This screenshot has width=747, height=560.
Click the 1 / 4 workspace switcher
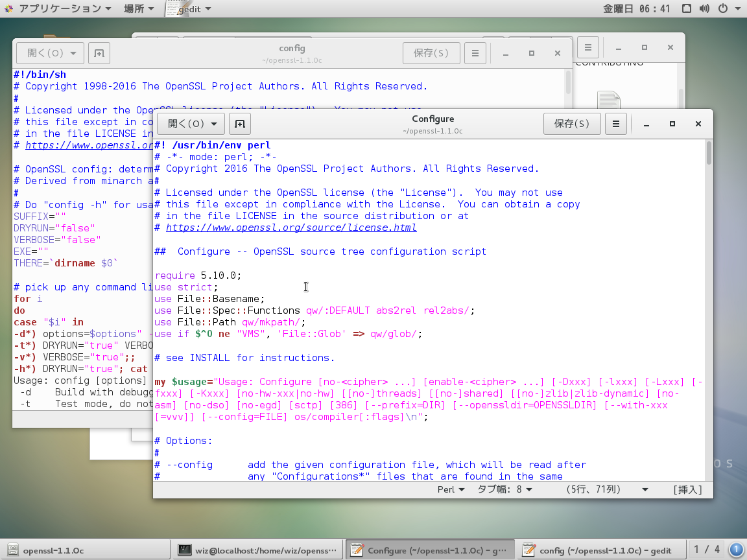click(x=707, y=550)
